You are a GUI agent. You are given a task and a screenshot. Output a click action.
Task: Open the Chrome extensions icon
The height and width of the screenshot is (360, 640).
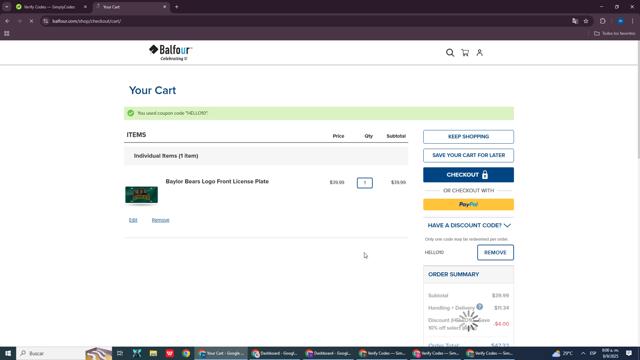(603, 21)
